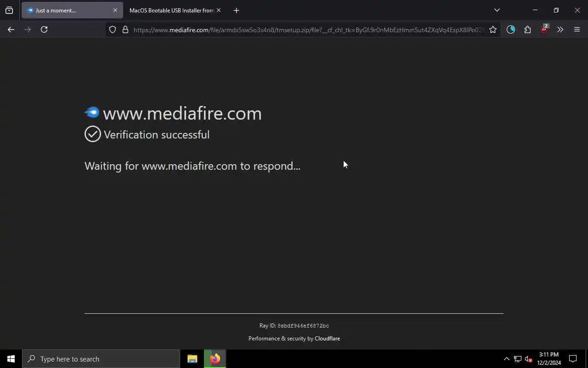Open Firefox application hamburger menu

[577, 29]
